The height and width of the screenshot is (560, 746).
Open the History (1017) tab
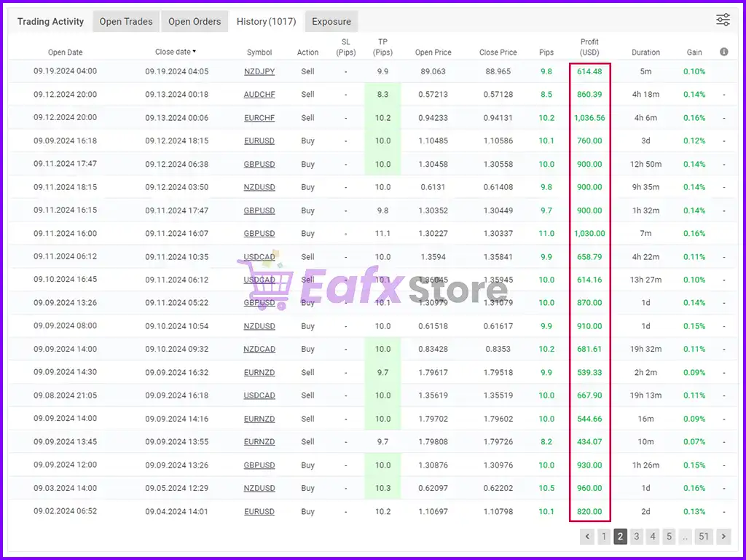(x=266, y=21)
